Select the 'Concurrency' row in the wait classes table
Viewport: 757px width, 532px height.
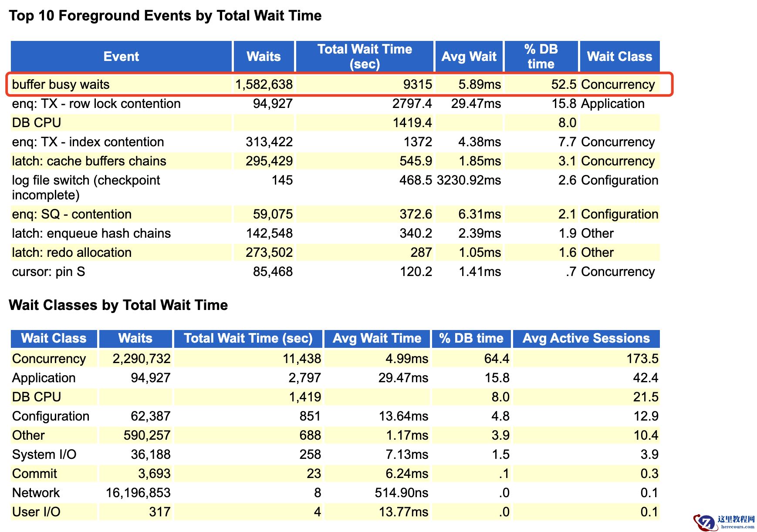[335, 359]
